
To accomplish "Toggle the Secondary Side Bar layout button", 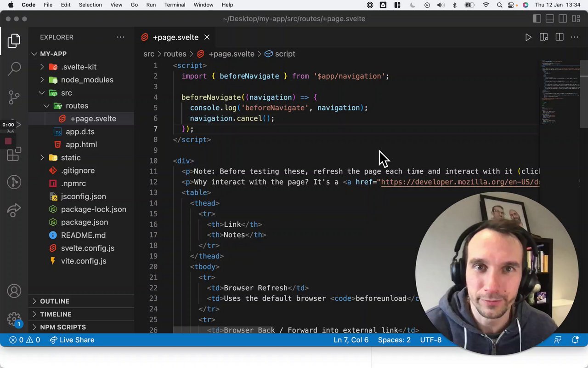I will 563,19.
